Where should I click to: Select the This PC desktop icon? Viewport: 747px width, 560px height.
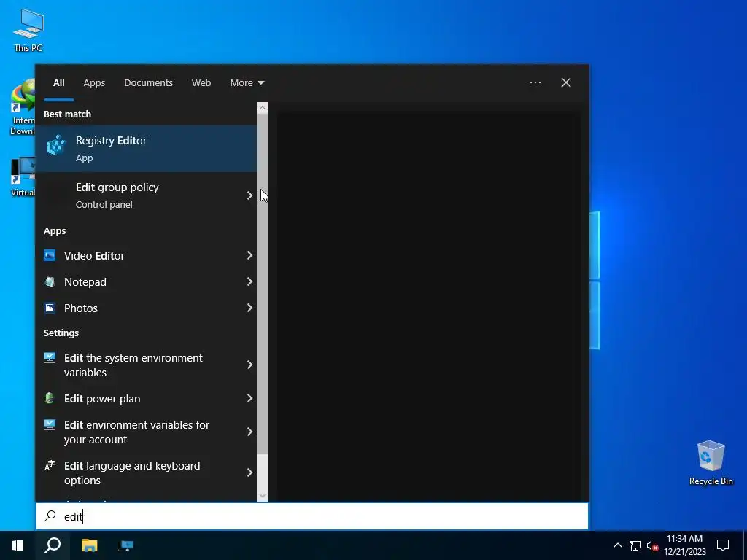click(28, 30)
